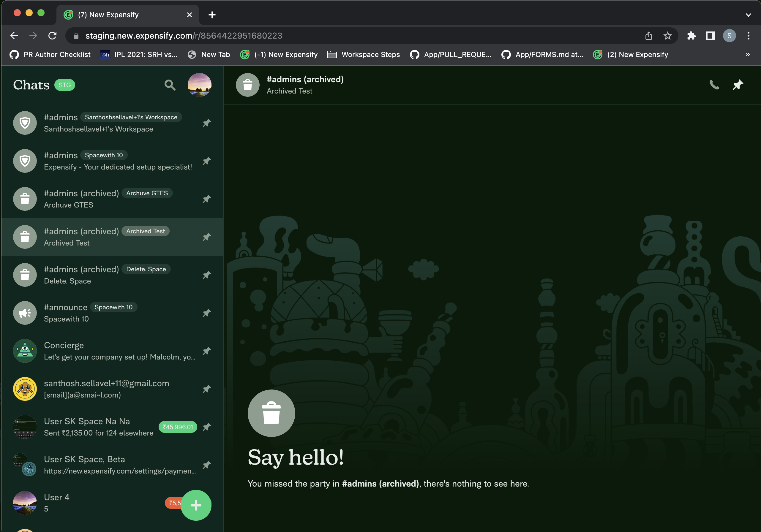The height and width of the screenshot is (532, 761).
Task: Open a new browser tab
Action: (212, 15)
